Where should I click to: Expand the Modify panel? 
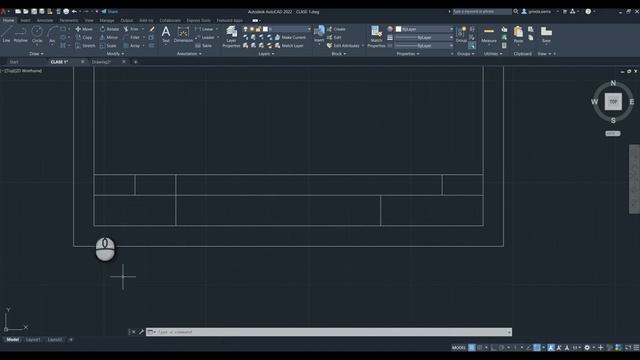115,53
